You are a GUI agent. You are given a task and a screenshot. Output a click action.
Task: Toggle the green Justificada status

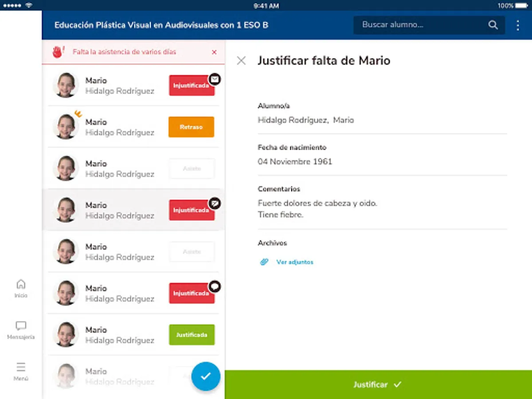click(192, 335)
